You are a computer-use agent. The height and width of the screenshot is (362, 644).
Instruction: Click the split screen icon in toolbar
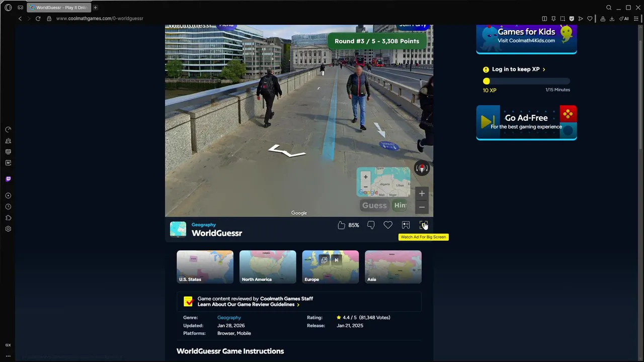tap(544, 19)
